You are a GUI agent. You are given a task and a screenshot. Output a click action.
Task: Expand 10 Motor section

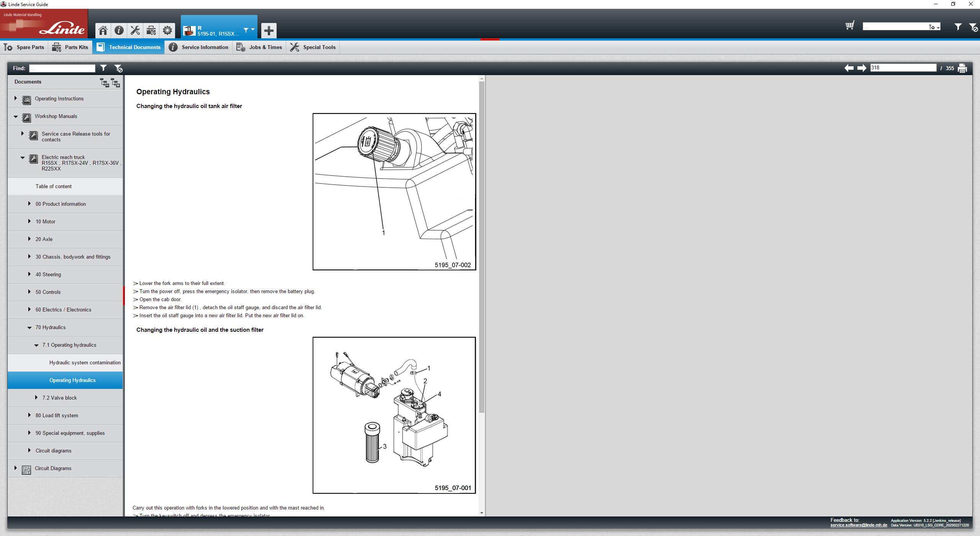pos(29,221)
